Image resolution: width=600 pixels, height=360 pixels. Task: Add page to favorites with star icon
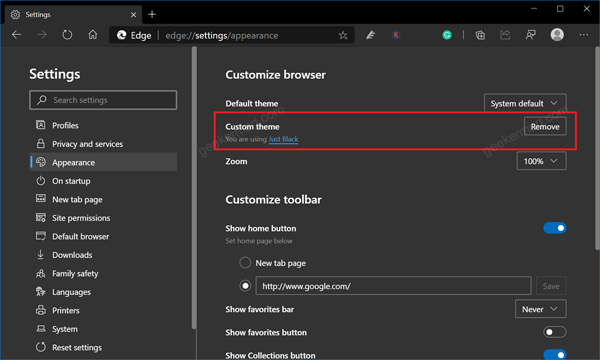pos(343,35)
